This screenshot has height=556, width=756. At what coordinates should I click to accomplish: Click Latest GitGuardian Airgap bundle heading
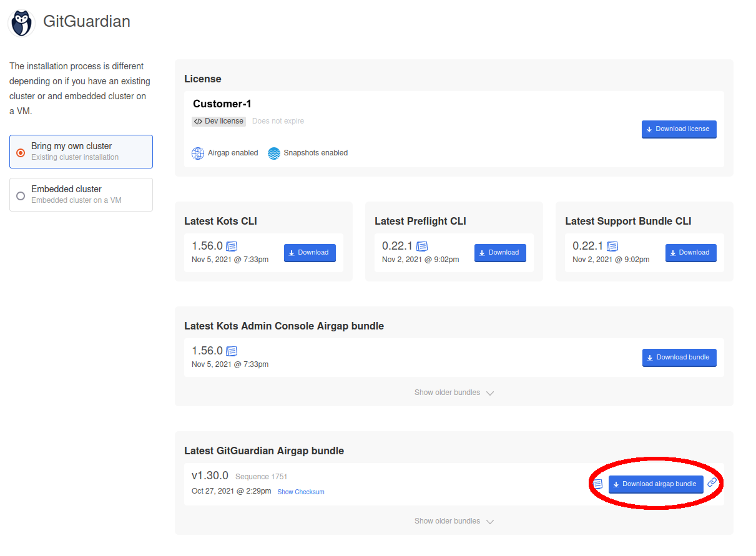[x=264, y=451]
